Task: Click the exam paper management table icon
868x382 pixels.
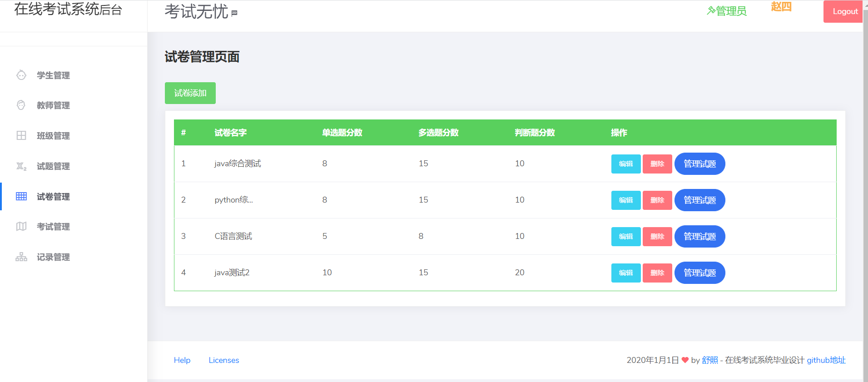Action: 21,196
